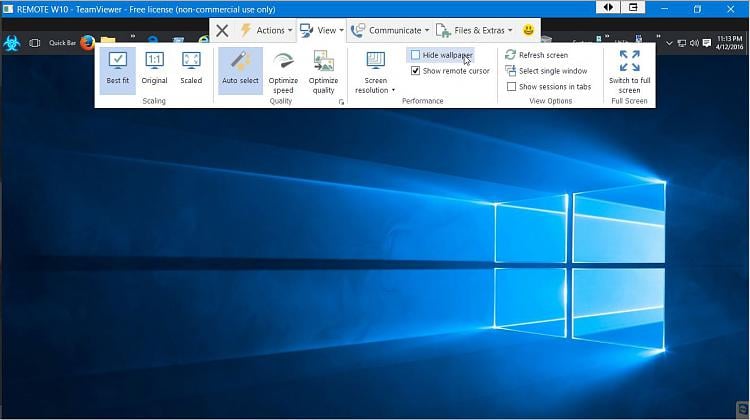Open Files & Extras menu
Image resolution: width=750 pixels, height=420 pixels.
pos(474,30)
